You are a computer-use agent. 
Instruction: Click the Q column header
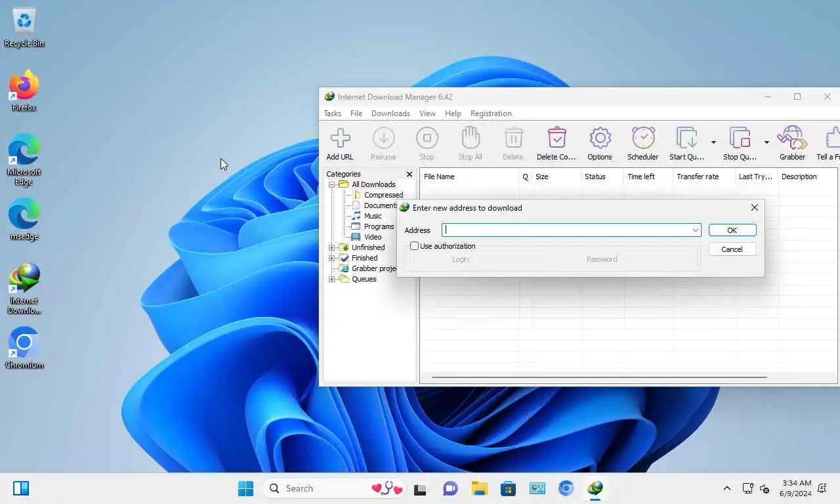[525, 177]
